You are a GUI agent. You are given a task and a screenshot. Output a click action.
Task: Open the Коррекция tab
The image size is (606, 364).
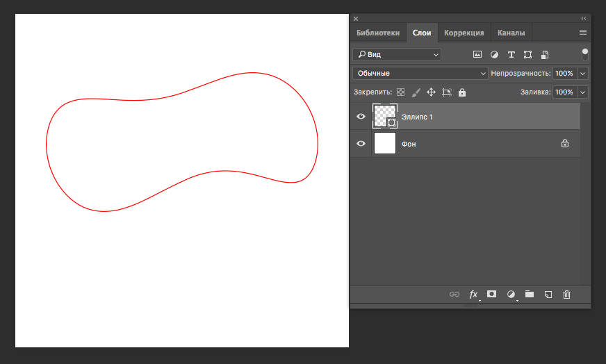464,33
